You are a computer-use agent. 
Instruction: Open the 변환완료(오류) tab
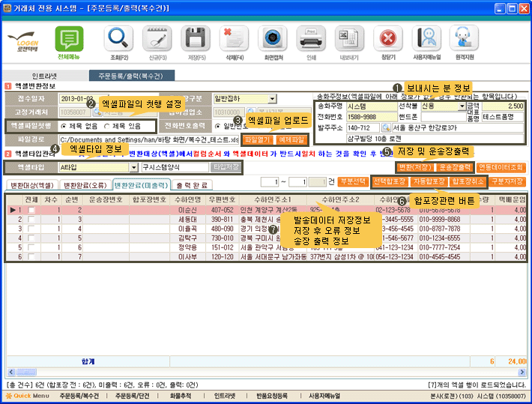[x=85, y=185]
